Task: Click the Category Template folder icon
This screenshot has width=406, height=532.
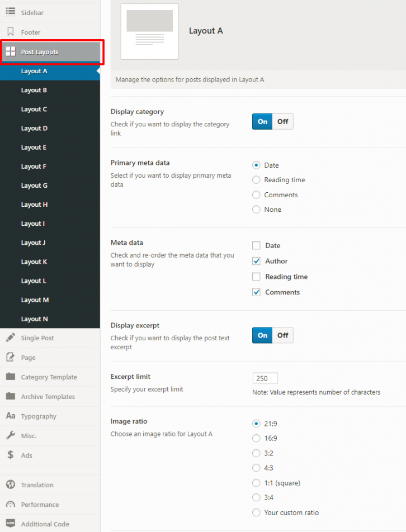Action: point(11,377)
